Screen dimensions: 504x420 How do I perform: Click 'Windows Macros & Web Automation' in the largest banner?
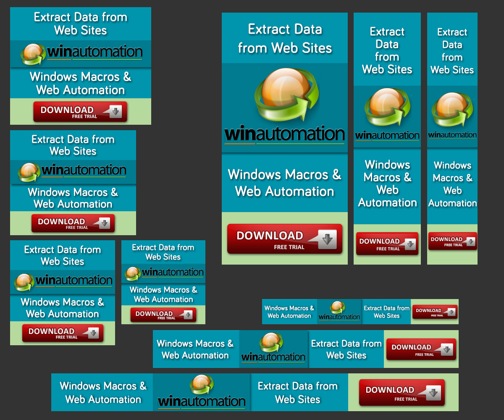(x=285, y=183)
